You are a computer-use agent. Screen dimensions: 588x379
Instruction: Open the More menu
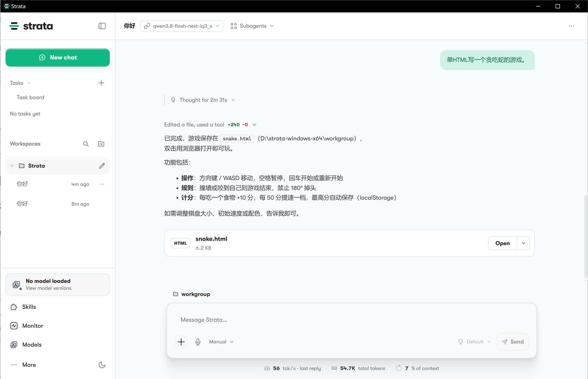[23, 365]
